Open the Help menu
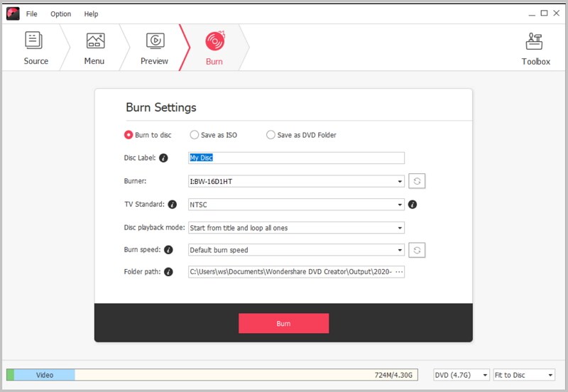Screen dimensions: 568x392 tap(91, 13)
